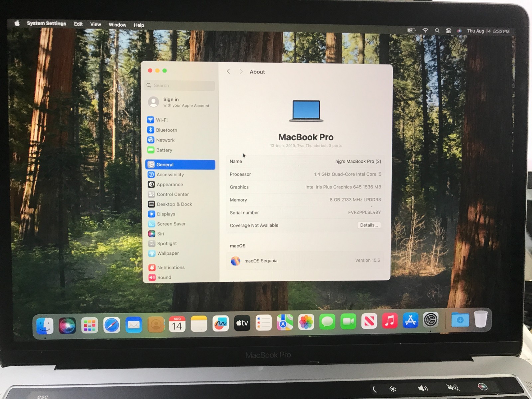
Task: Open Screen Saver settings
Action: (x=171, y=224)
